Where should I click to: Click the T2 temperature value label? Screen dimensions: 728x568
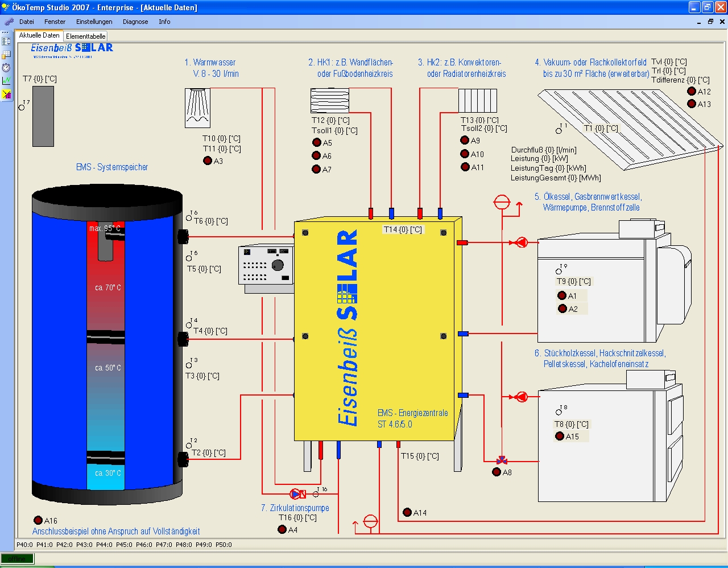(209, 452)
